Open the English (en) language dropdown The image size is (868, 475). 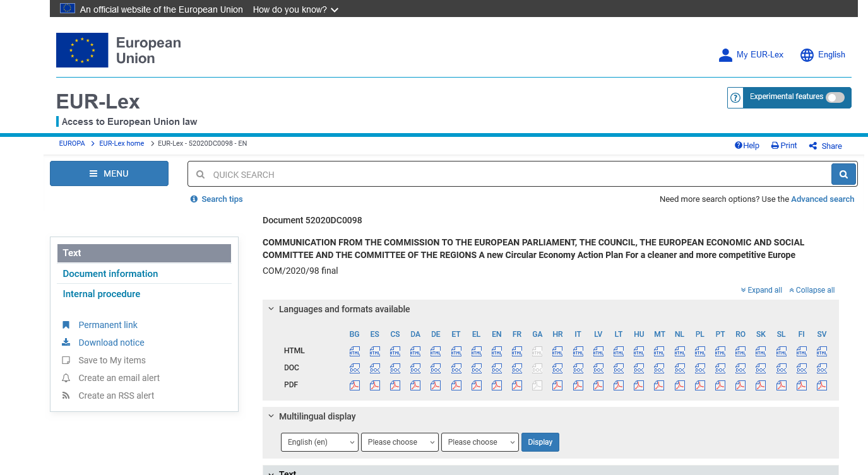point(319,442)
